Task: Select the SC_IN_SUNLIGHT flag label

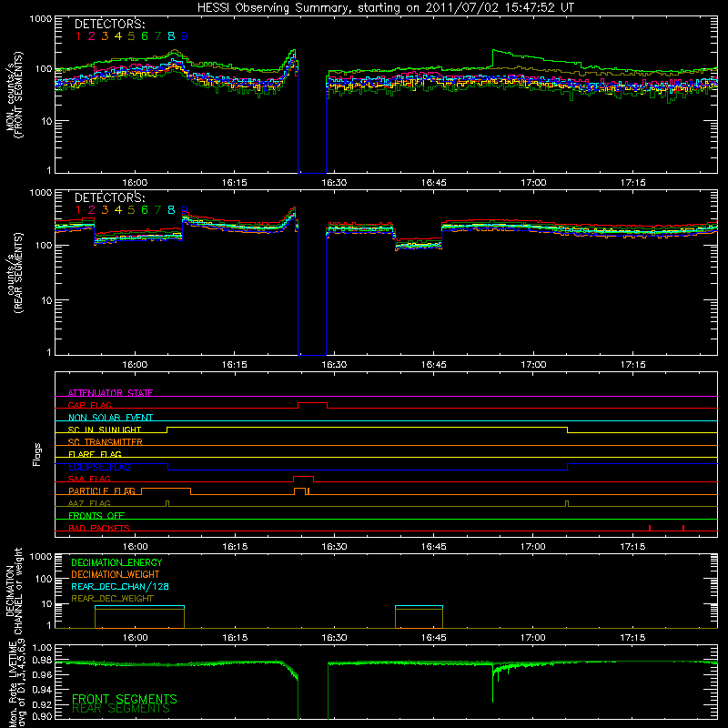Action: (x=105, y=430)
